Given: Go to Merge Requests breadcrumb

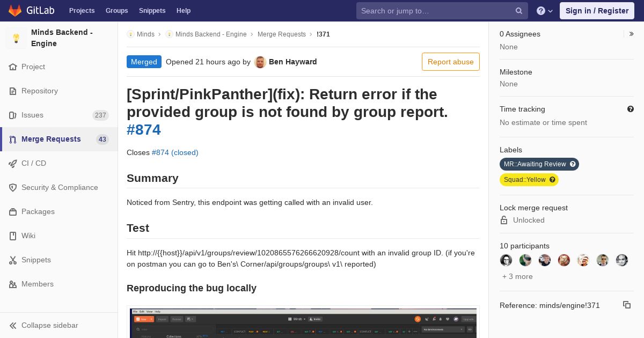Looking at the screenshot, I should 282,34.
